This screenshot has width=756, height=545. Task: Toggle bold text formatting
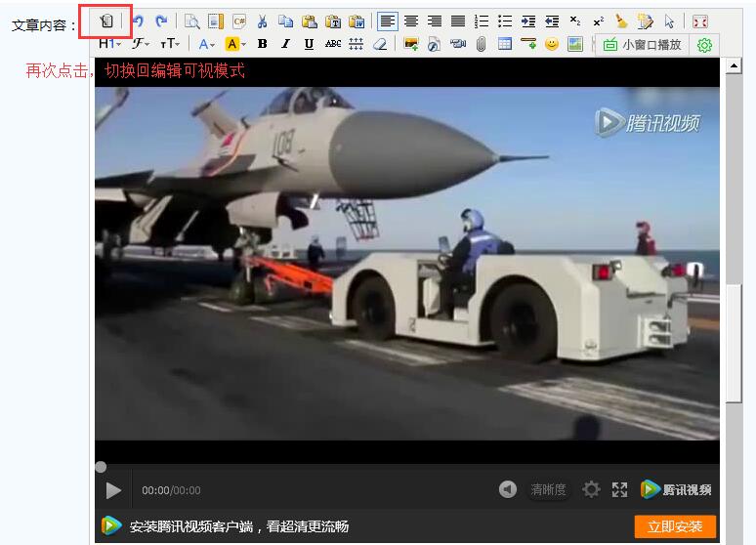(x=262, y=44)
